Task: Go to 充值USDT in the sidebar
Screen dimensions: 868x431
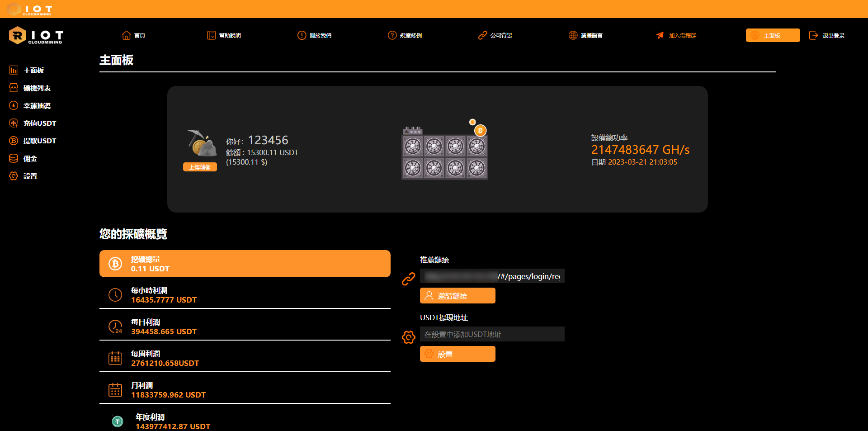Action: pos(39,123)
